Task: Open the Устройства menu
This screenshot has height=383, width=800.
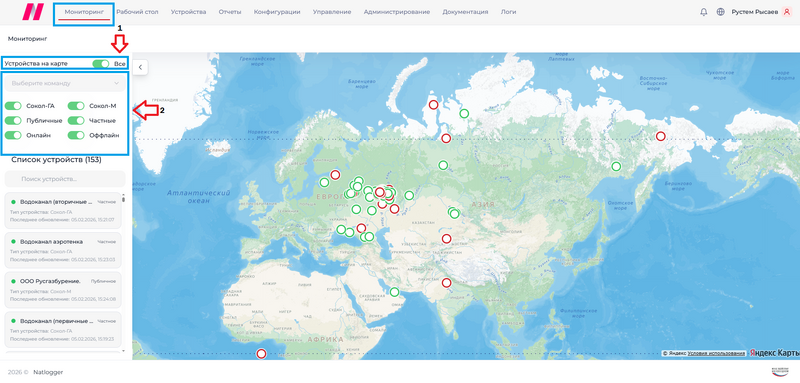Action: [188, 12]
